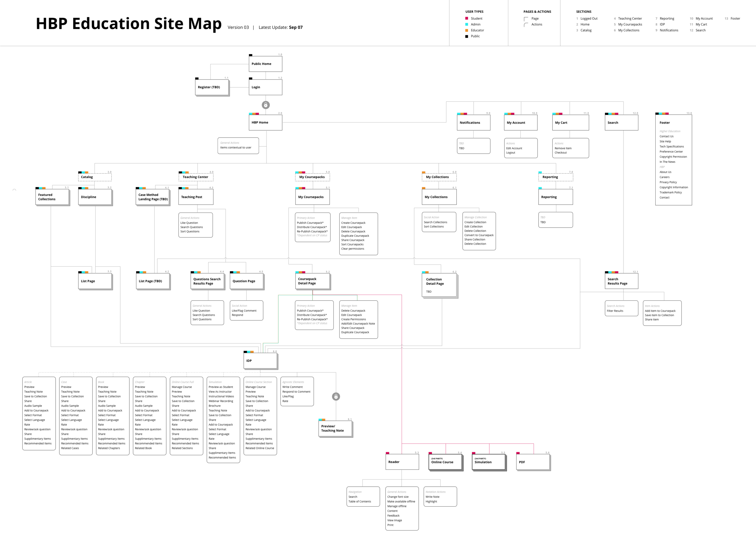Click 'In The News' in the Footer box
756x555 pixels.
point(667,162)
